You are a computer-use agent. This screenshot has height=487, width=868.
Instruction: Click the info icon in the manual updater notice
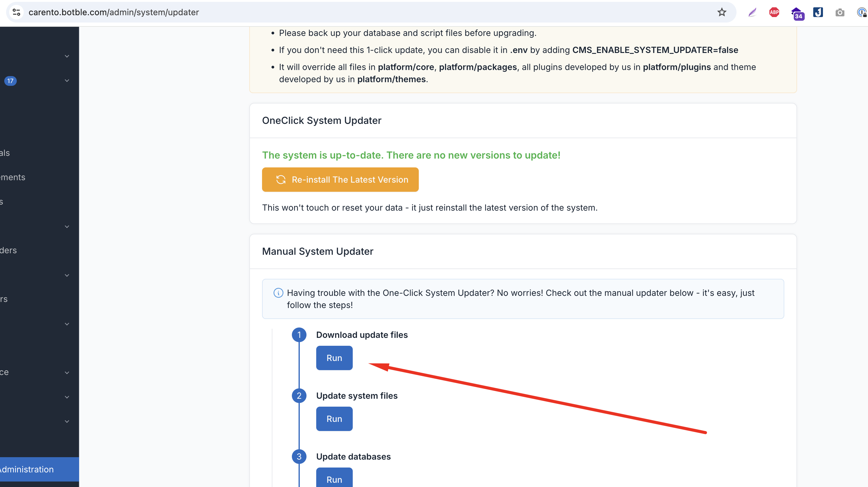[x=278, y=293]
